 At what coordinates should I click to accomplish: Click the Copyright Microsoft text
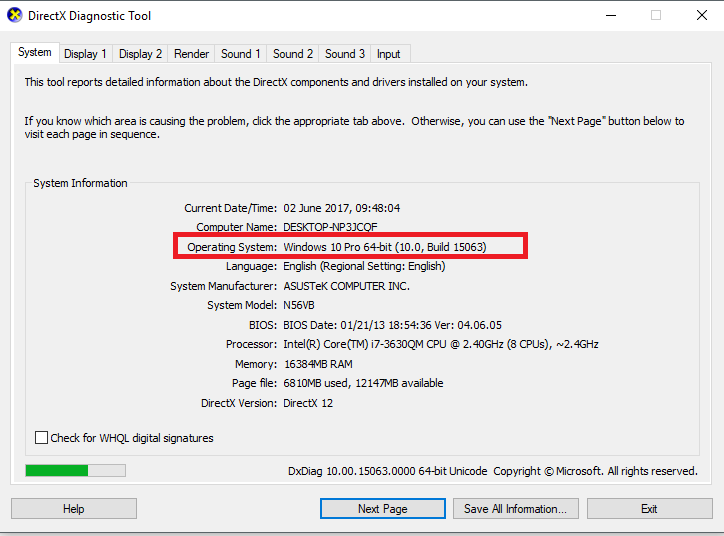[595, 471]
